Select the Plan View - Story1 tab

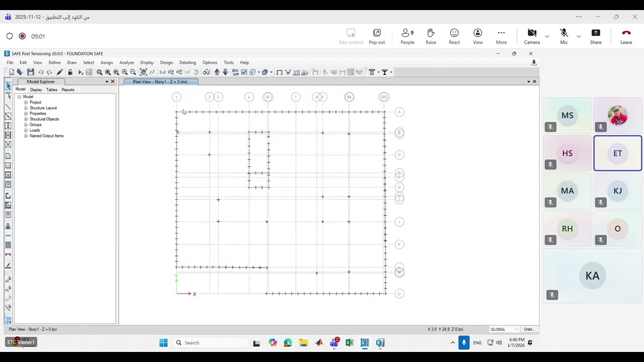(160, 82)
